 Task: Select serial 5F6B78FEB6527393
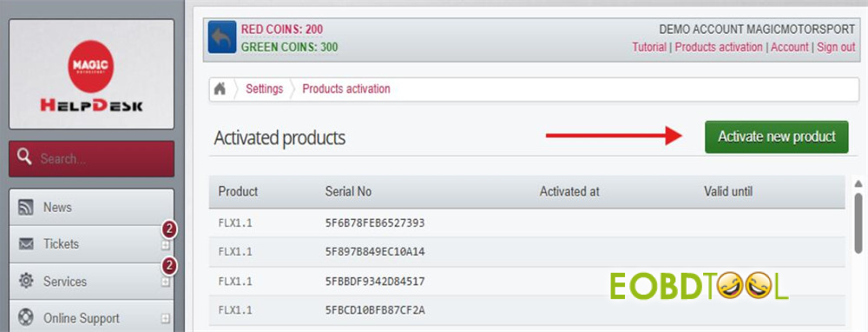pos(375,222)
